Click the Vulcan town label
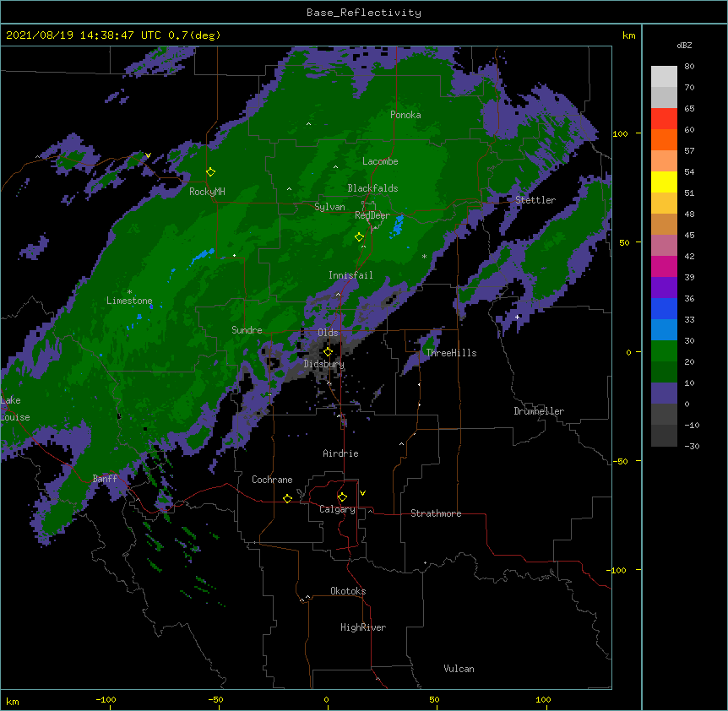Viewport: 728px width, 711px height. pyautogui.click(x=459, y=669)
